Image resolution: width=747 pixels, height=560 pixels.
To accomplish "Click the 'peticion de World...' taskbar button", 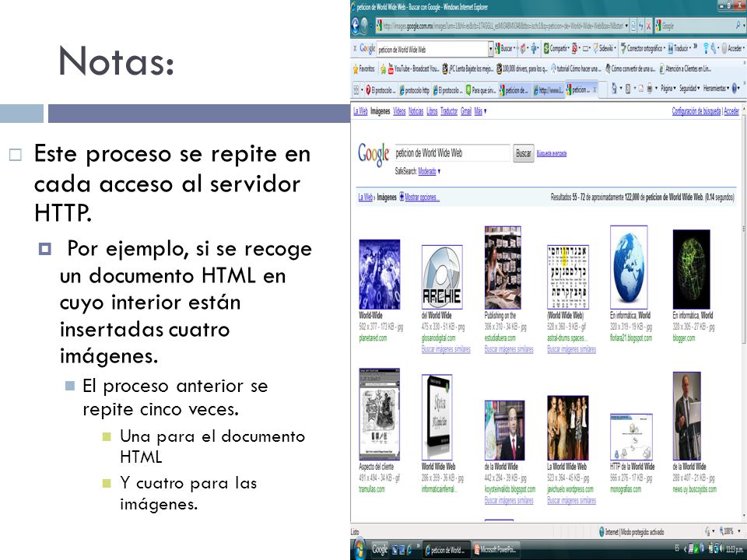I will click(x=445, y=550).
